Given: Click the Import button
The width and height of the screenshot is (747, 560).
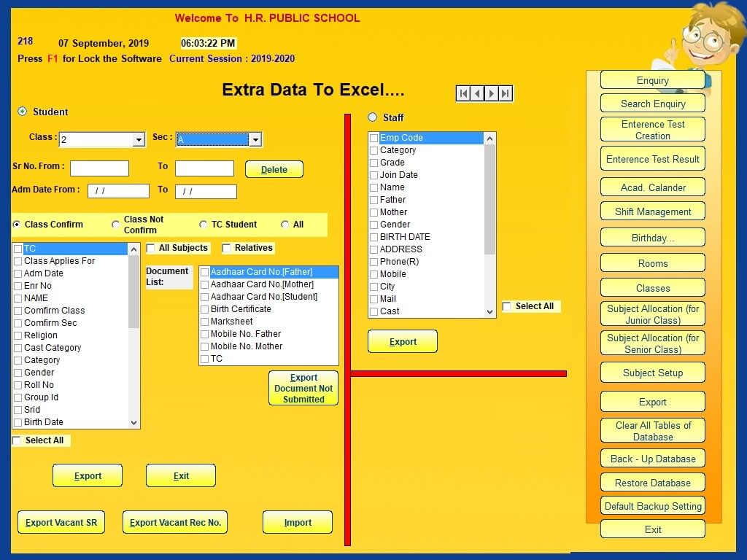Looking at the screenshot, I should 298,522.
